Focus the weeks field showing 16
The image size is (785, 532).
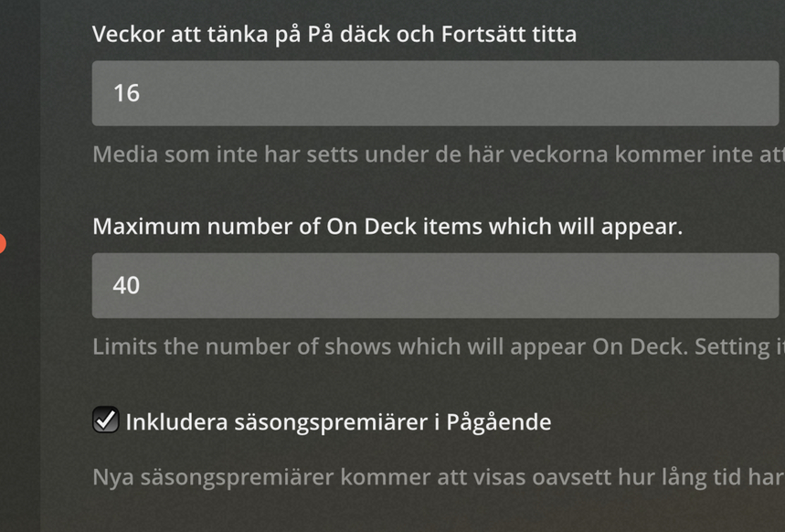click(435, 93)
